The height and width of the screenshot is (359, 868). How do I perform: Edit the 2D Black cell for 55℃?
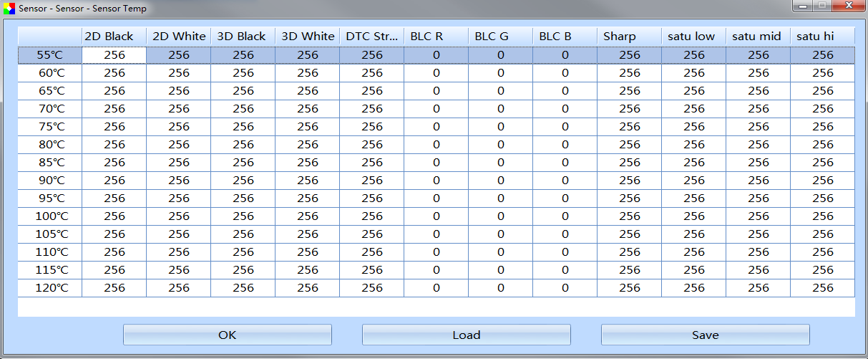point(114,55)
